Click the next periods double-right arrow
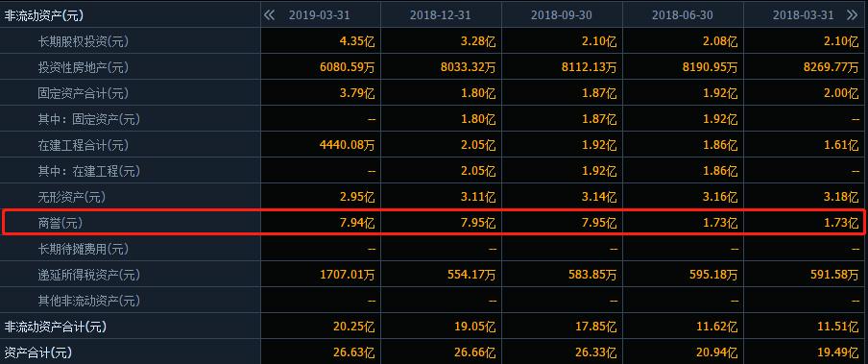Screen dimensions: 868x364 852,15
